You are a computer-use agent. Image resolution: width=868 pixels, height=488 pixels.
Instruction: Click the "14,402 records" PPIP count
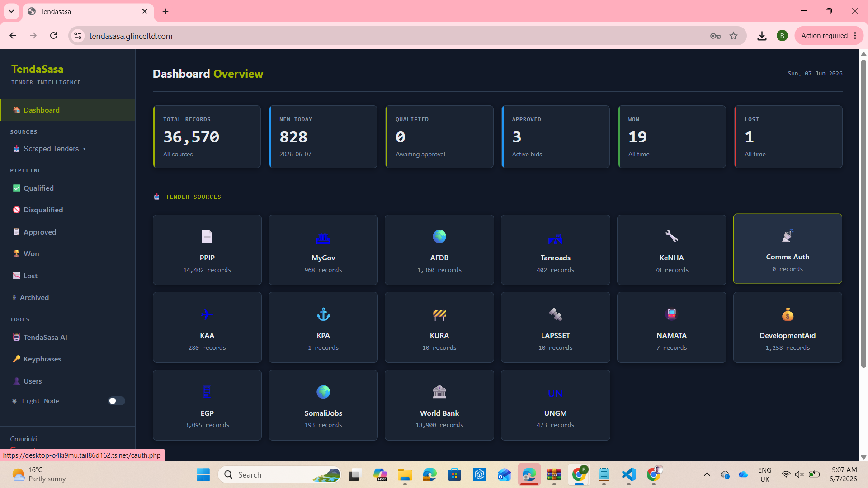207,270
